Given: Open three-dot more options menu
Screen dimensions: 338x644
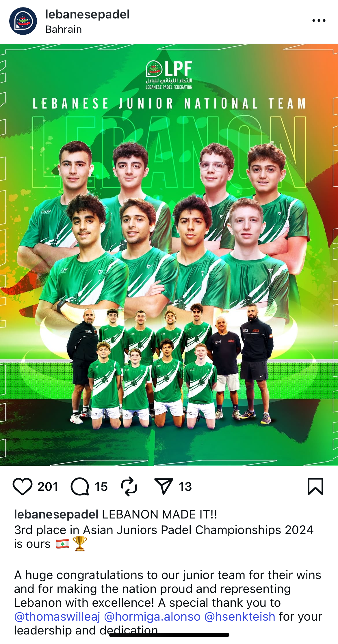Looking at the screenshot, I should pyautogui.click(x=319, y=20).
